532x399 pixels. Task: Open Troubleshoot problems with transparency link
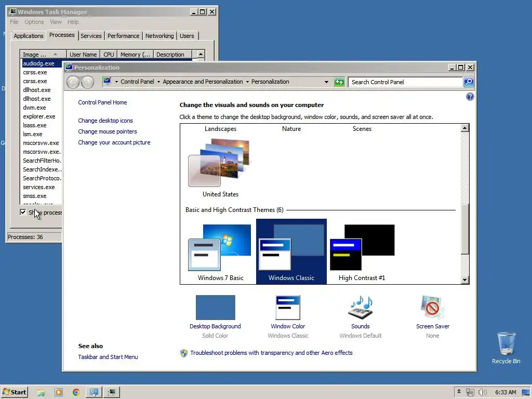271,353
